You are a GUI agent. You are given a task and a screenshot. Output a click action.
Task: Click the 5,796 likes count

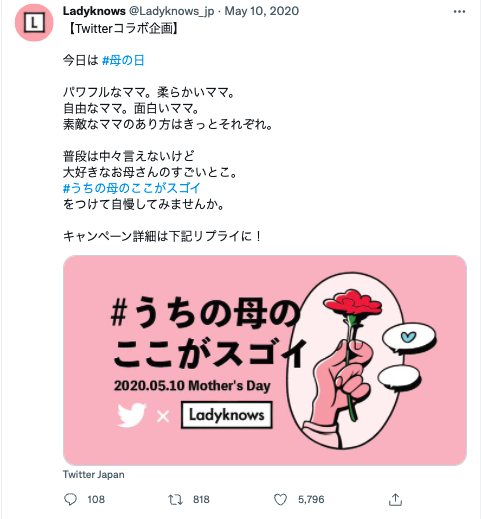pos(311,499)
